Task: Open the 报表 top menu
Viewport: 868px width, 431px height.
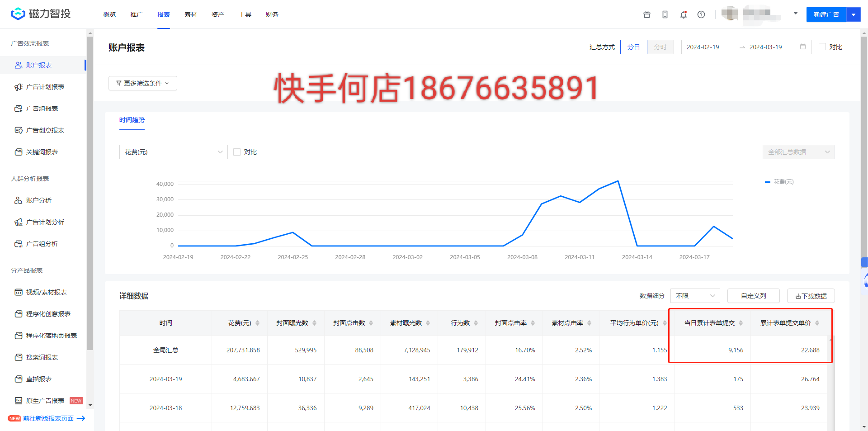Action: coord(164,14)
